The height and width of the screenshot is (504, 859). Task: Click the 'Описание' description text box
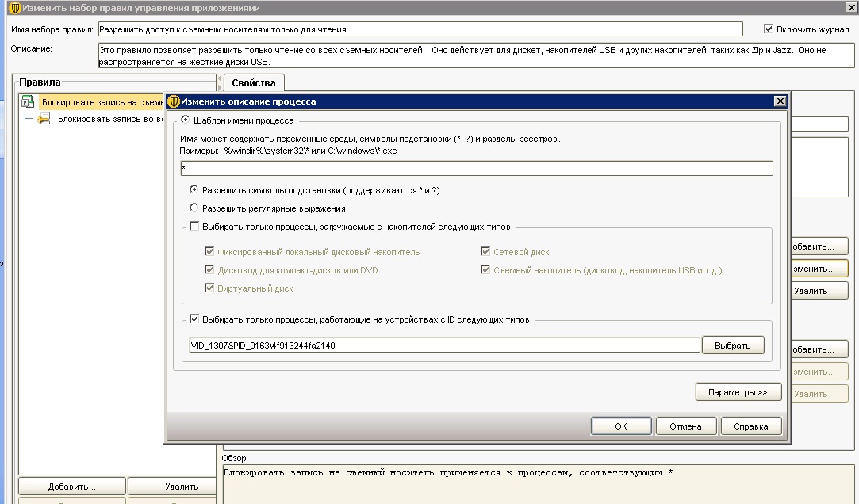coord(476,55)
